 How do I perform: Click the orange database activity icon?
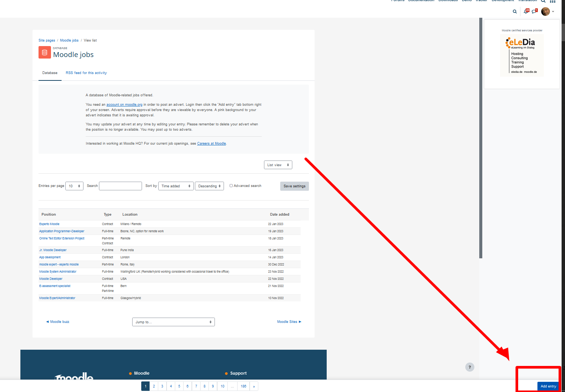[x=45, y=52]
